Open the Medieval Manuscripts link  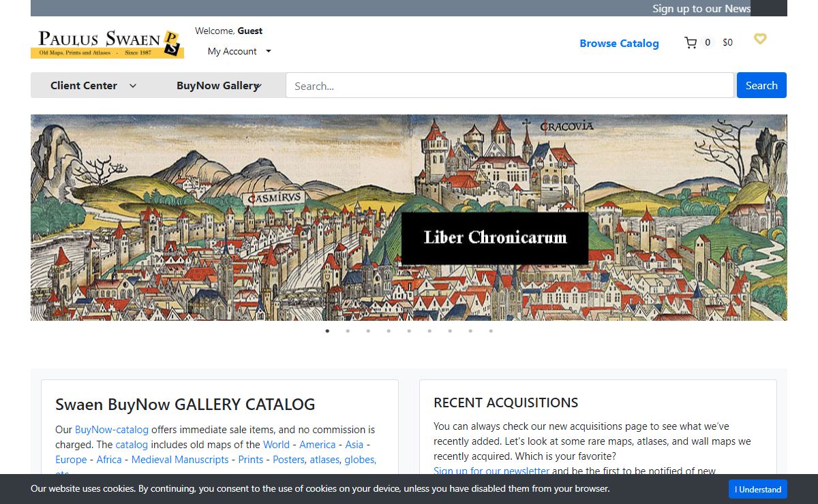coord(180,460)
